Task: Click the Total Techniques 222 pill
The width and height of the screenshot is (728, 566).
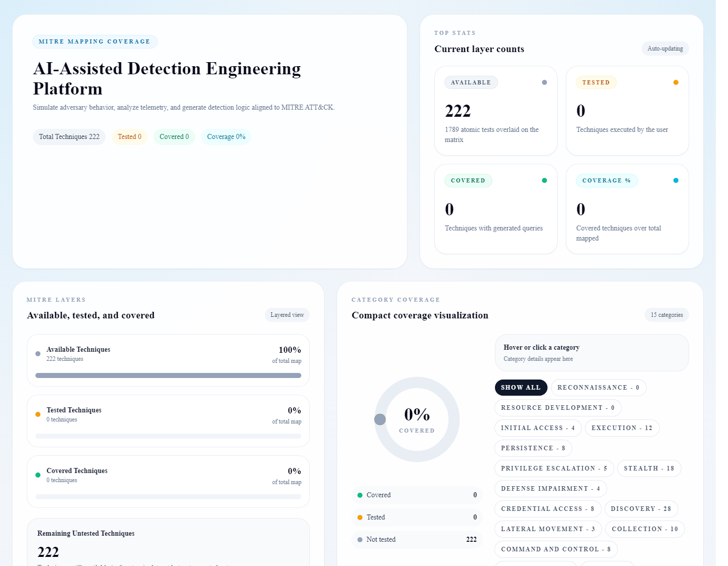Action: pyautogui.click(x=69, y=137)
